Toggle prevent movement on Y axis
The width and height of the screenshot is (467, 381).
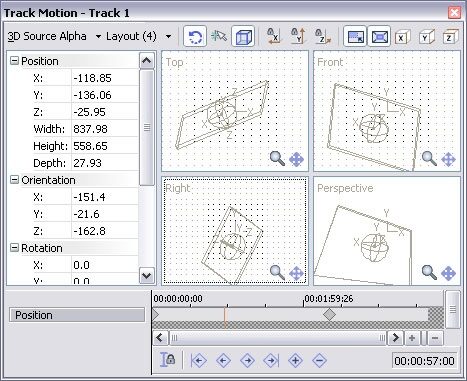298,36
